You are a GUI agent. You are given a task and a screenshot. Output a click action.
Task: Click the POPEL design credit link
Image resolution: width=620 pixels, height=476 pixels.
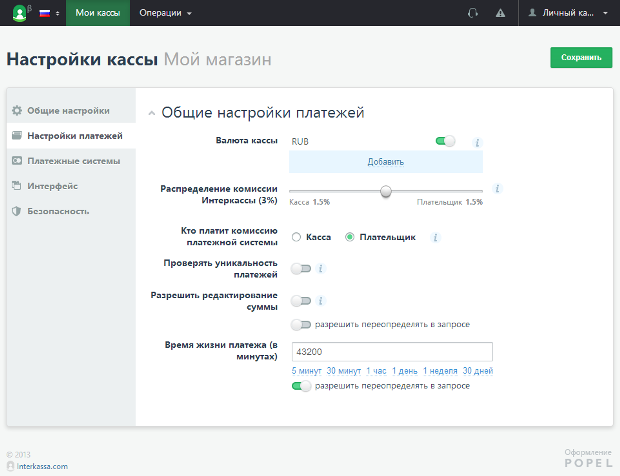coord(588,463)
